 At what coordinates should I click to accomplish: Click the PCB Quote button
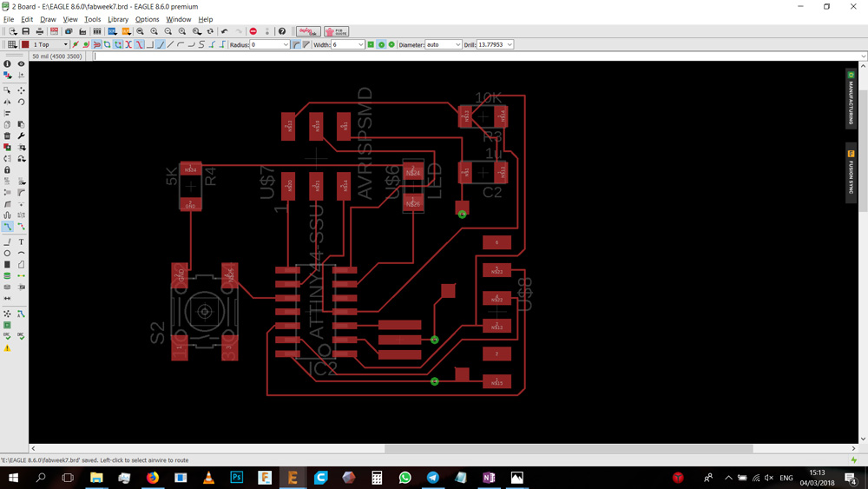[x=337, y=31]
